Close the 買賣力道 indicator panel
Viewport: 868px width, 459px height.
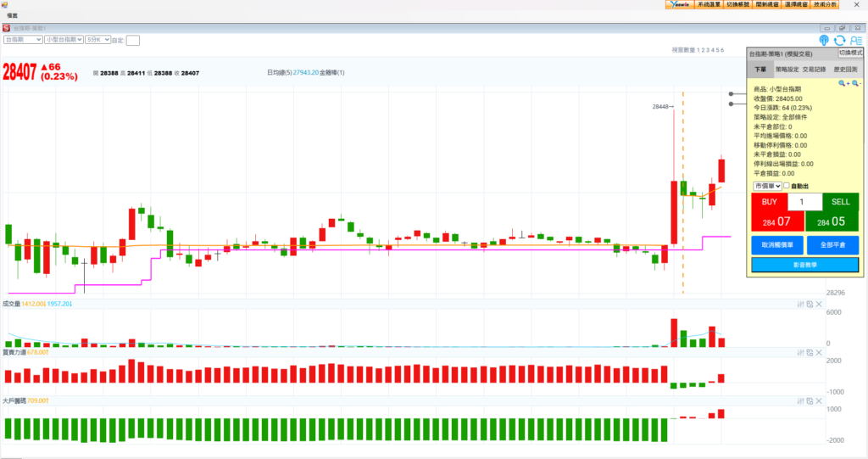coord(819,352)
